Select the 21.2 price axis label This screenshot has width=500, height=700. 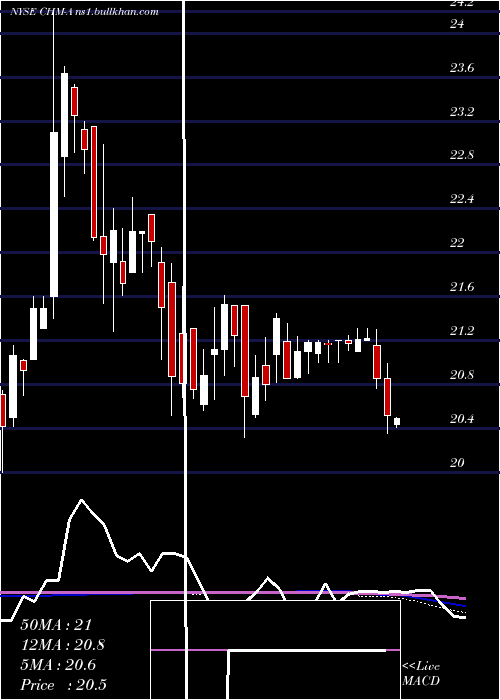point(461,331)
